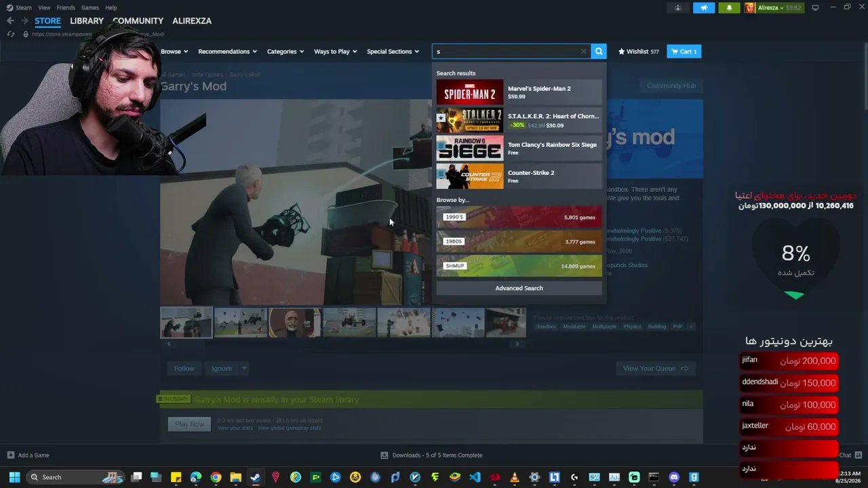Go back with the back arrow
The height and width of the screenshot is (488, 868).
(10, 21)
